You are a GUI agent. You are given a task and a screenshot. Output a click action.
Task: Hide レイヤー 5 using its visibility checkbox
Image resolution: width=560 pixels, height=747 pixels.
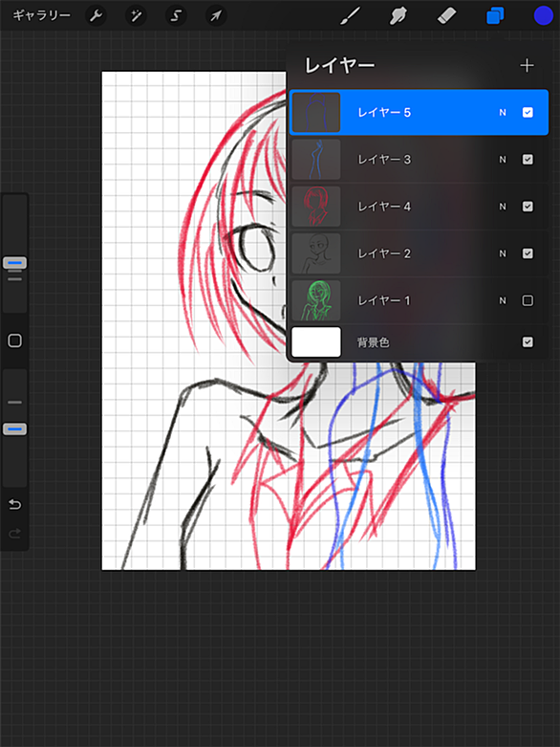pyautogui.click(x=528, y=113)
